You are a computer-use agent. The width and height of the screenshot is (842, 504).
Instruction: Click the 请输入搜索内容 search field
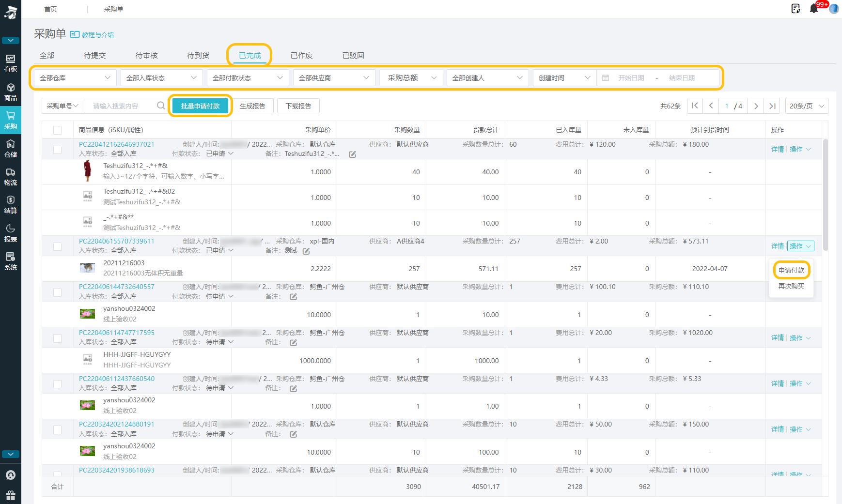pos(121,106)
